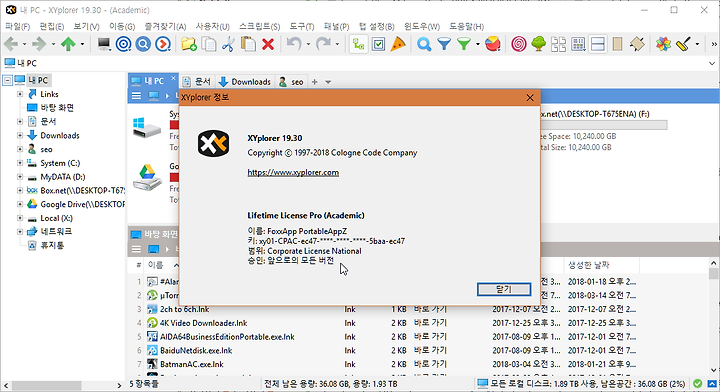Image resolution: width=720 pixels, height=392 pixels.
Task: Collapse the 내 PC root node
Action: [7, 80]
